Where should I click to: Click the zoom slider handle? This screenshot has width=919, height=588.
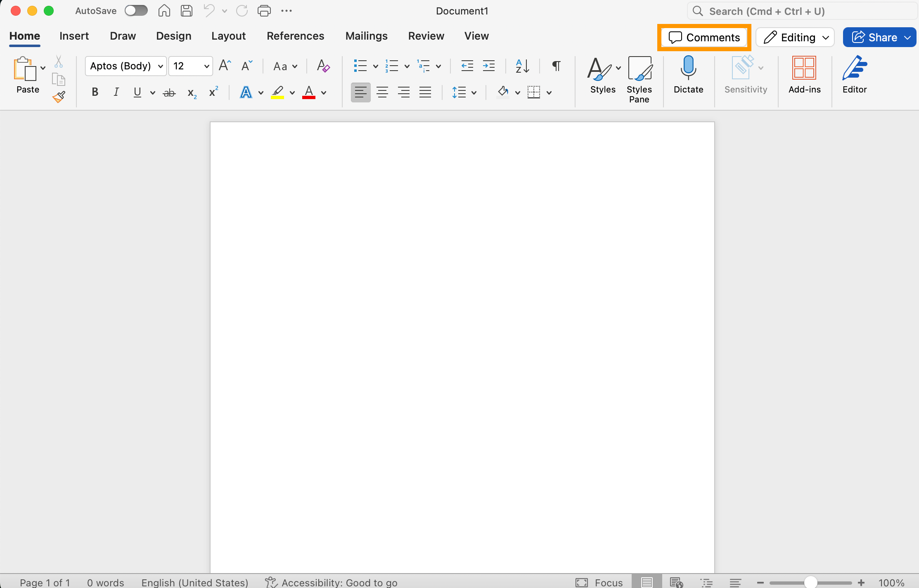tap(811, 582)
